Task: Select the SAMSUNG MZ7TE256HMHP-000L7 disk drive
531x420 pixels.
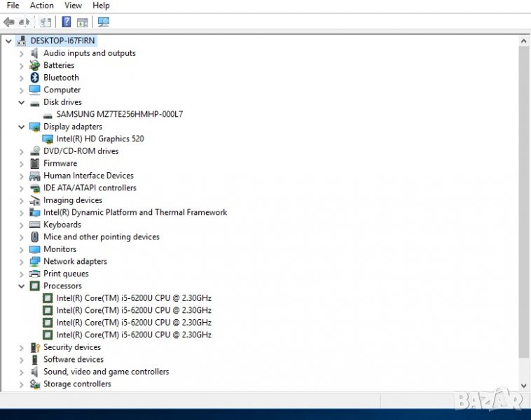Action: point(119,114)
